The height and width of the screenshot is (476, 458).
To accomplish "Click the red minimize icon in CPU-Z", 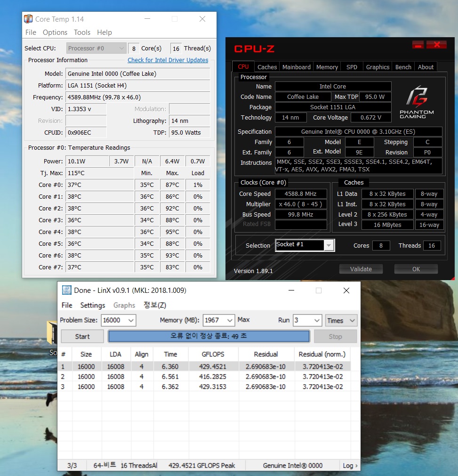I will click(x=418, y=45).
